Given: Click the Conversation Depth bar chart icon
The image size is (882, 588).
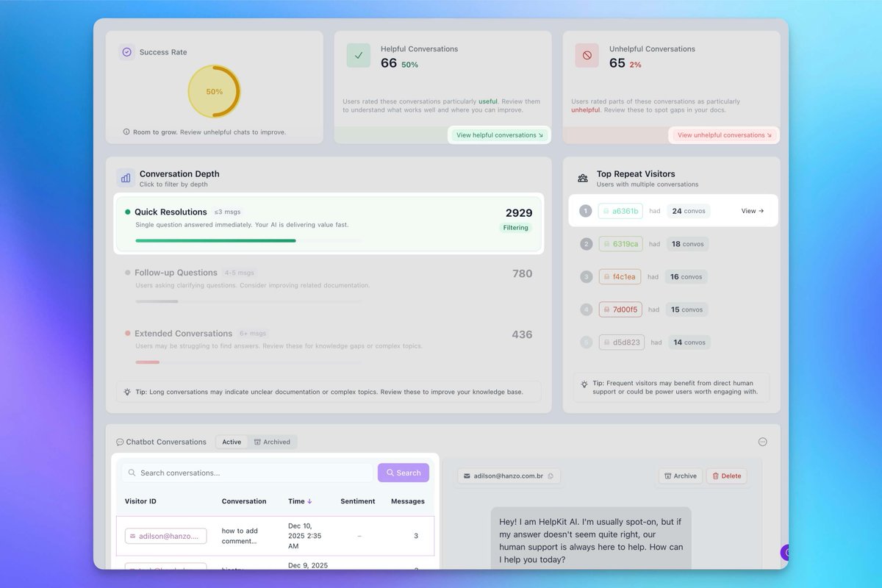Looking at the screenshot, I should click(x=126, y=178).
